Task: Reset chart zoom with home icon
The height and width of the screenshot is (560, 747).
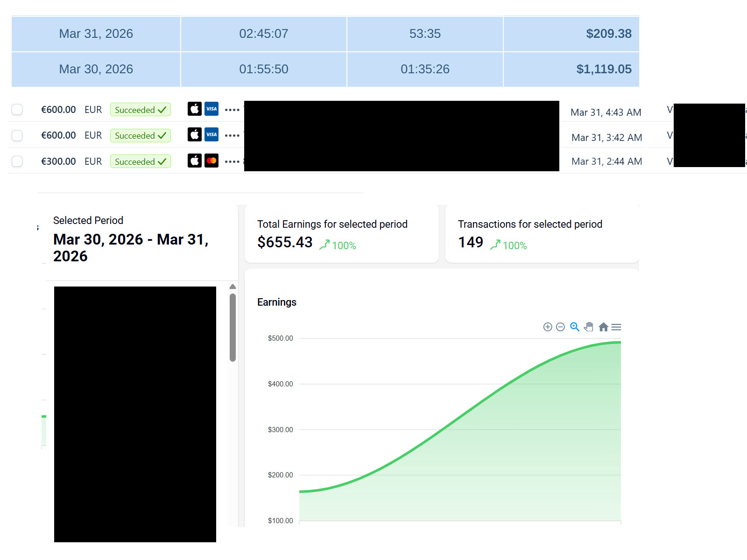Action: pos(603,327)
